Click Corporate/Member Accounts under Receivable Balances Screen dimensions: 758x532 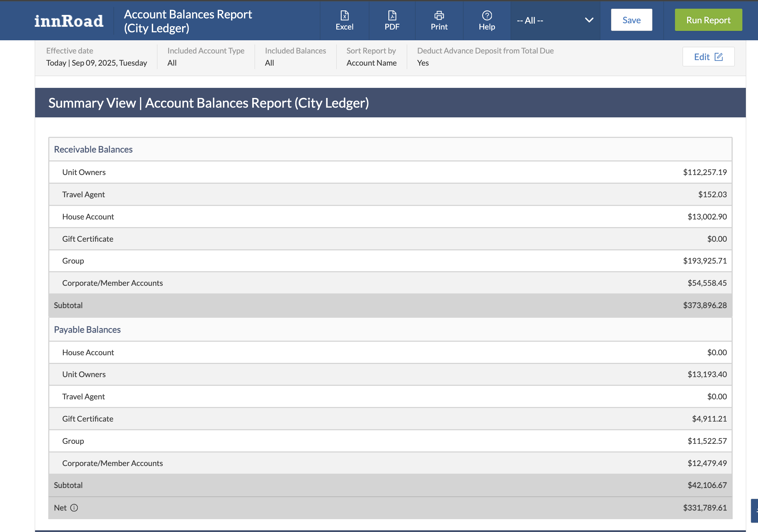(x=112, y=283)
